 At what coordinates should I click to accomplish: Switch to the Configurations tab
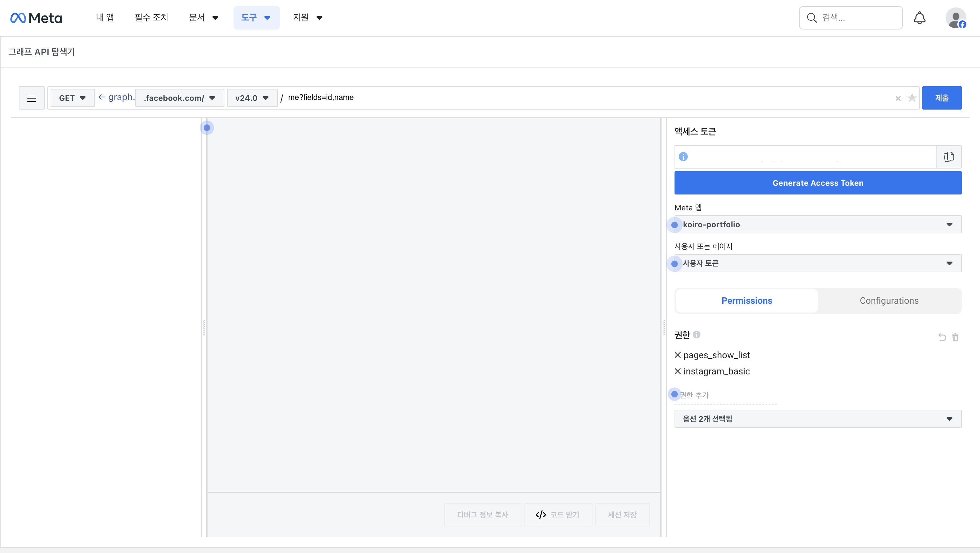pyautogui.click(x=889, y=300)
